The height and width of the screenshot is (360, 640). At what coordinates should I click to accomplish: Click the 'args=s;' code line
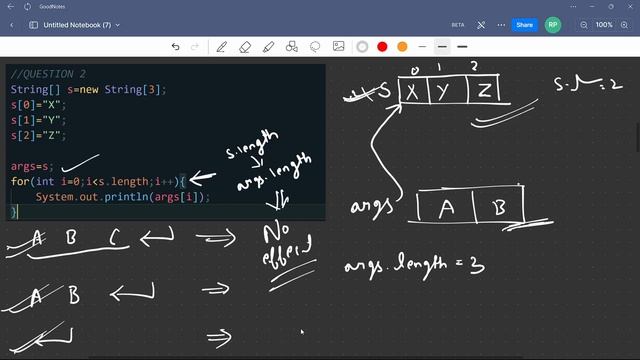32,167
